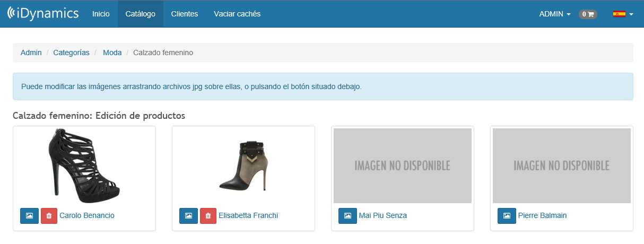Click Mai Piu Senza placeholder image
This screenshot has width=644, height=244.
tap(403, 165)
